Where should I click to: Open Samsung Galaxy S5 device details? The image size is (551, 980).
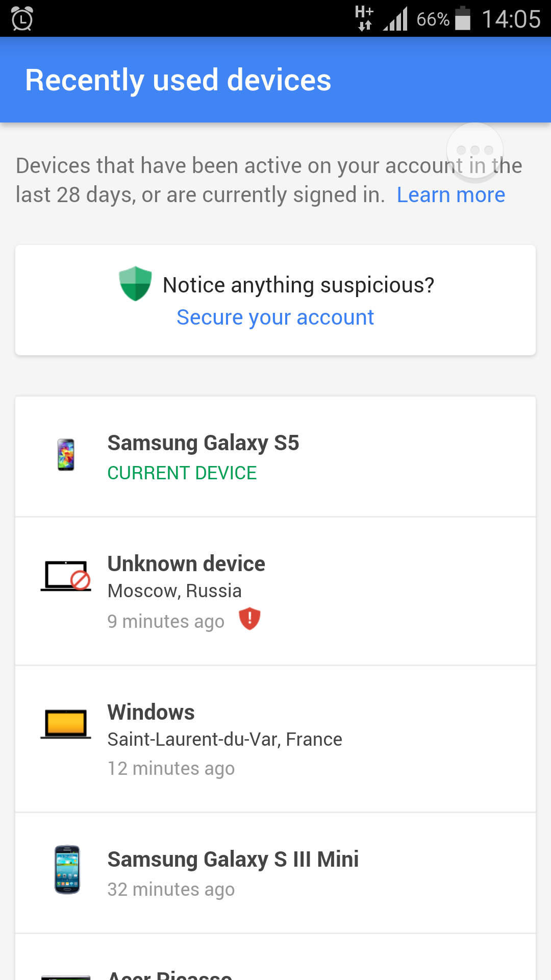tap(275, 456)
